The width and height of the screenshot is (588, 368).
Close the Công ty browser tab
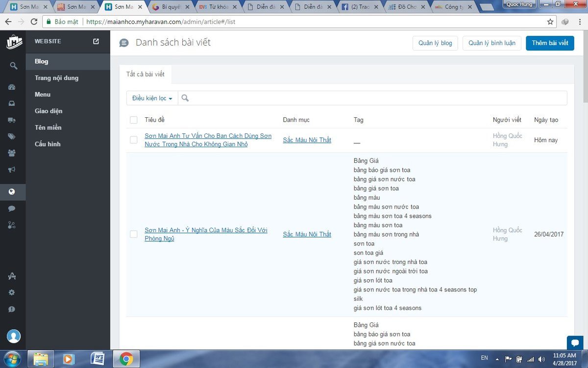(471, 7)
